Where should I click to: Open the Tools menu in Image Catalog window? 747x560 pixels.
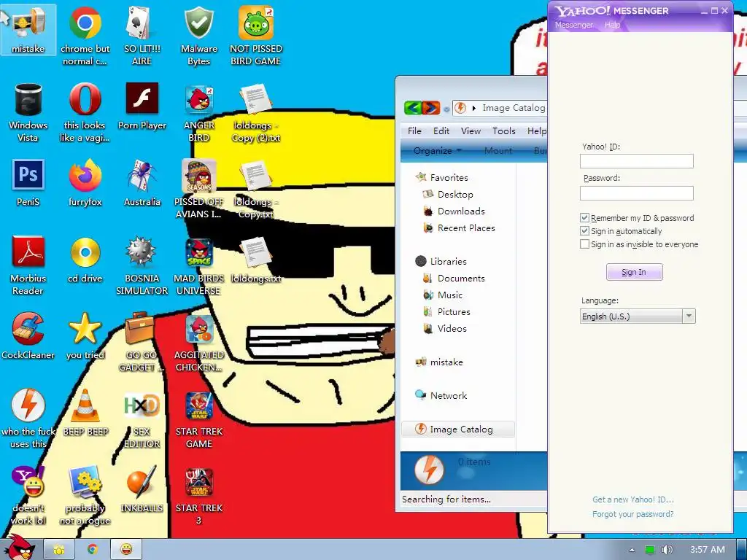point(503,131)
